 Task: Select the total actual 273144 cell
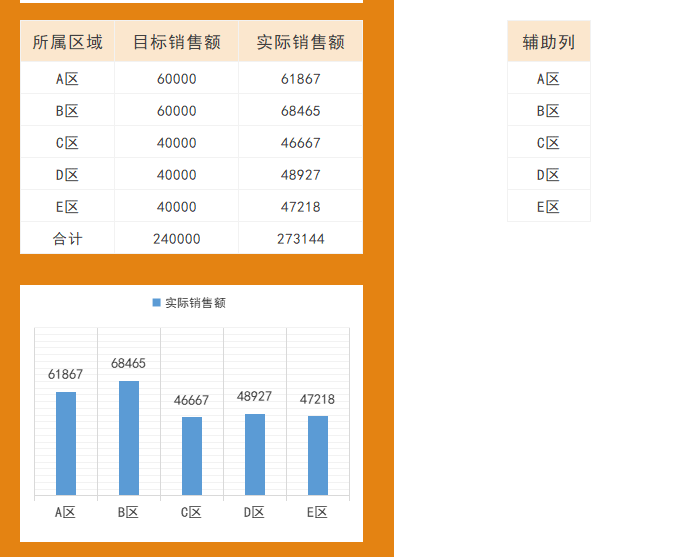click(300, 238)
